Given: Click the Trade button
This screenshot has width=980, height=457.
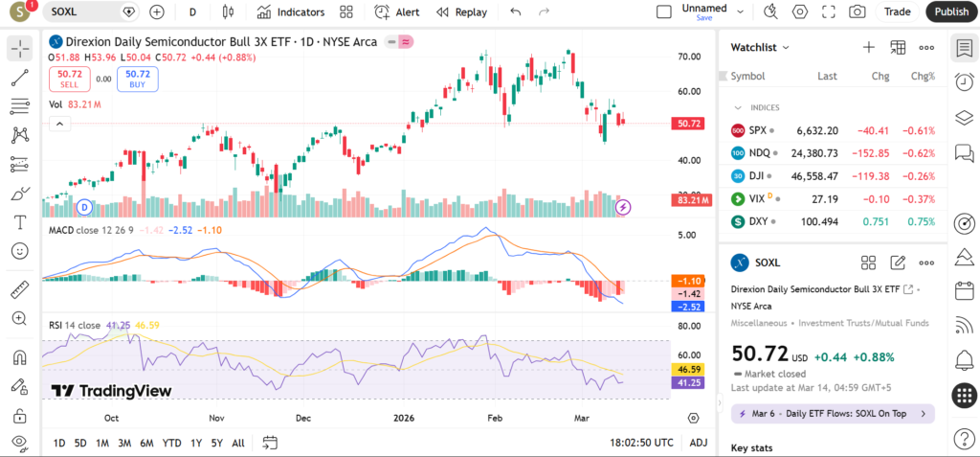Looking at the screenshot, I should click(897, 12).
